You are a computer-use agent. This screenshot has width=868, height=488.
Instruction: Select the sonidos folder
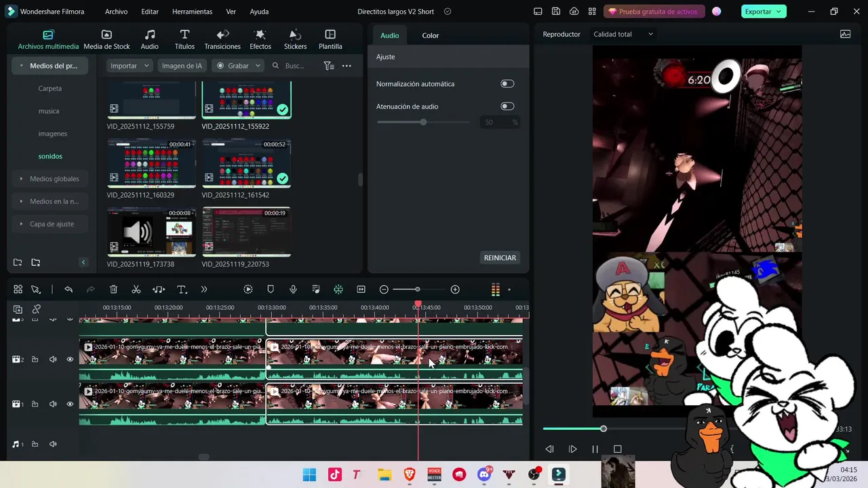click(x=50, y=156)
